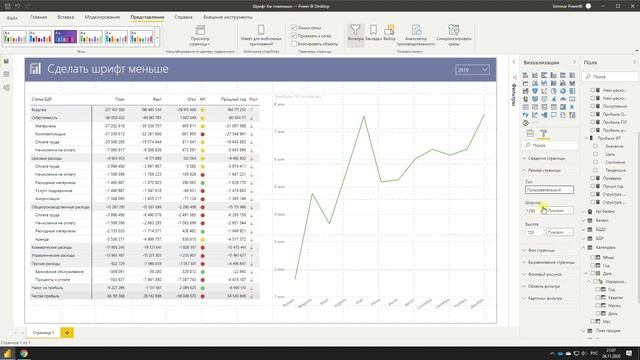Open the Format paint-roller tab
The height and width of the screenshot is (360, 640).
544,133
